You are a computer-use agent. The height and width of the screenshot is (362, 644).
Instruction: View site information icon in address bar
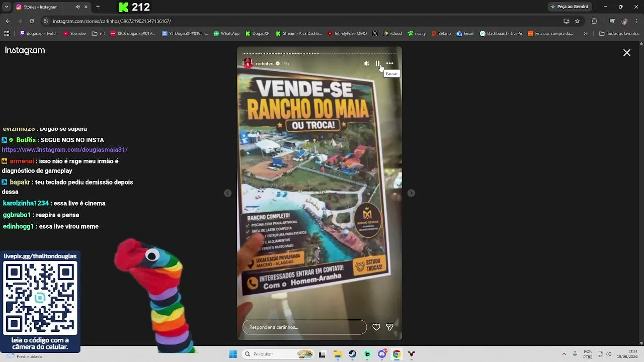46,21
